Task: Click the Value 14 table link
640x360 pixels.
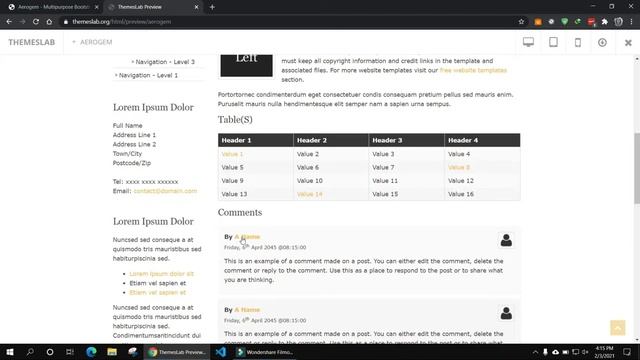Action: 309,194
